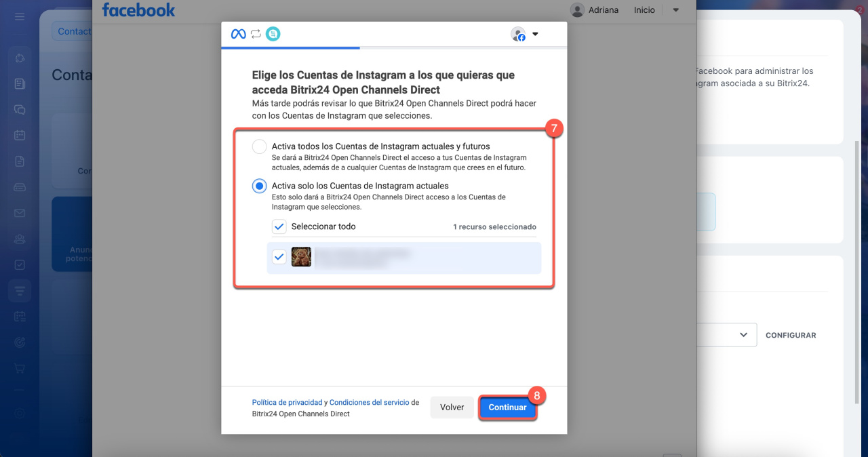
Task: Click the Bitrix24 Open Channels app icon
Action: pos(273,34)
